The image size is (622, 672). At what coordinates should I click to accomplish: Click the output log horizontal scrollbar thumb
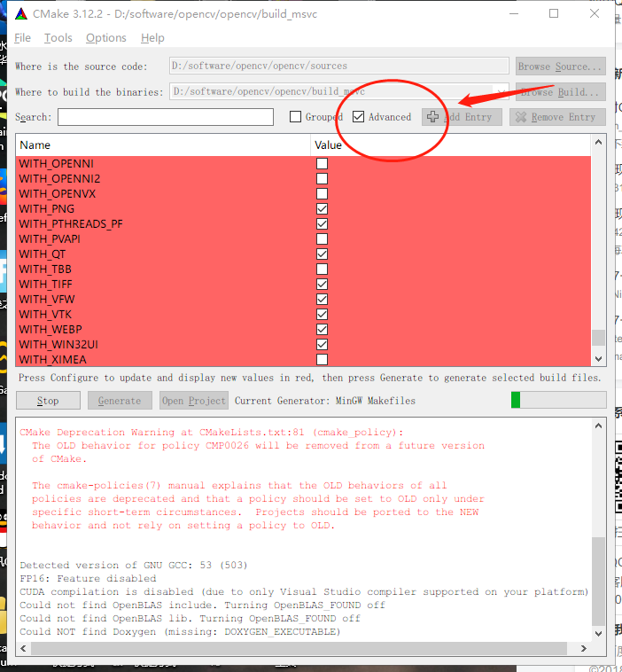point(299,648)
